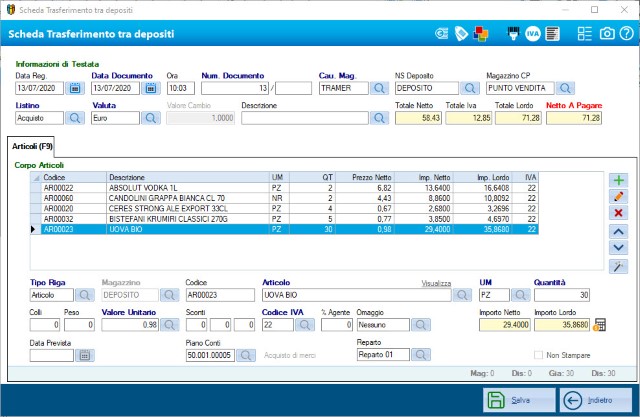Click the Salva button
Viewport: 640px width, 417px height.
(520, 400)
